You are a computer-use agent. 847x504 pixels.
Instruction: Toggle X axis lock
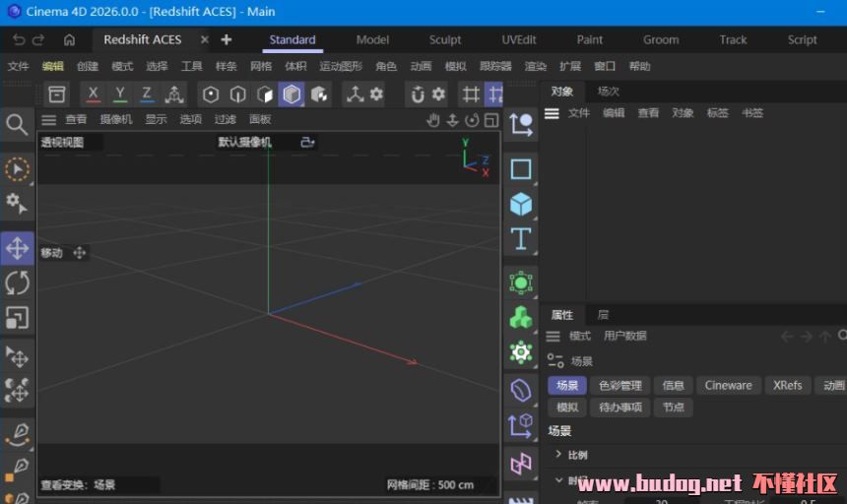click(x=93, y=94)
